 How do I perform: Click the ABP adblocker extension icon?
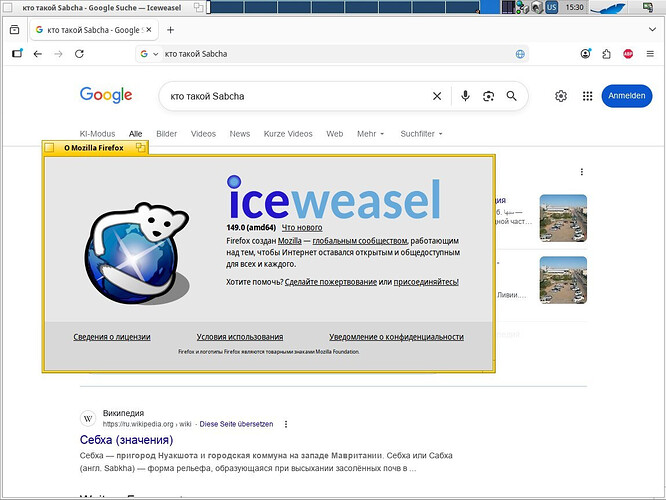click(x=627, y=53)
